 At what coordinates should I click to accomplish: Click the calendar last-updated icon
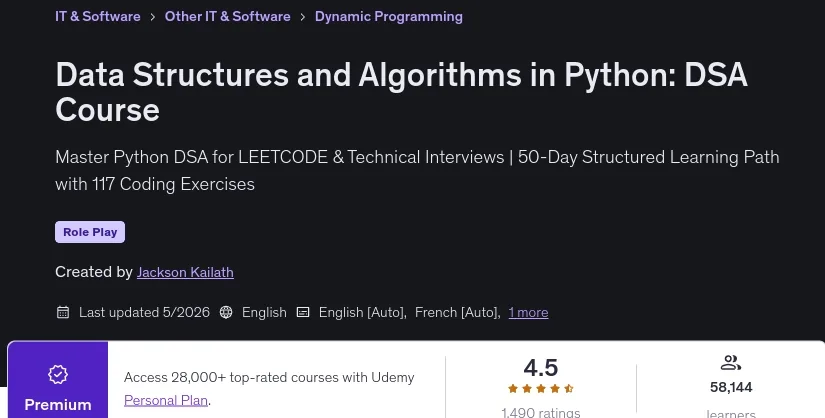click(63, 312)
